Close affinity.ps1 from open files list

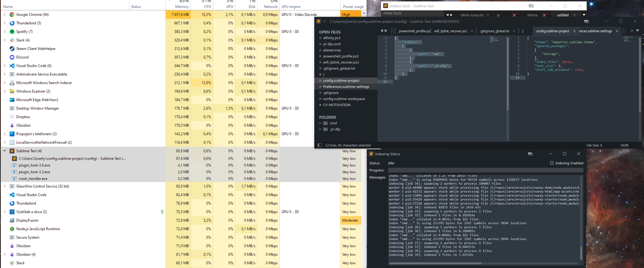pyautogui.click(x=320, y=38)
